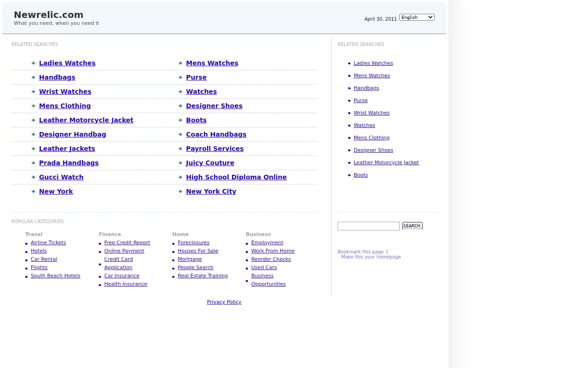This screenshot has height=368, width=588.
Task: Open the Reorder Checks link
Action: click(x=271, y=259)
